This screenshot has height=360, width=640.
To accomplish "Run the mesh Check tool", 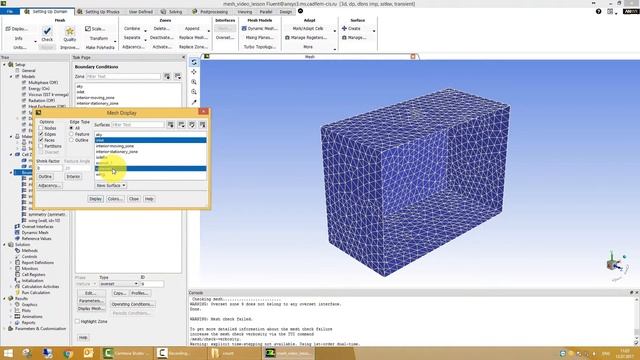I will pyautogui.click(x=47, y=34).
